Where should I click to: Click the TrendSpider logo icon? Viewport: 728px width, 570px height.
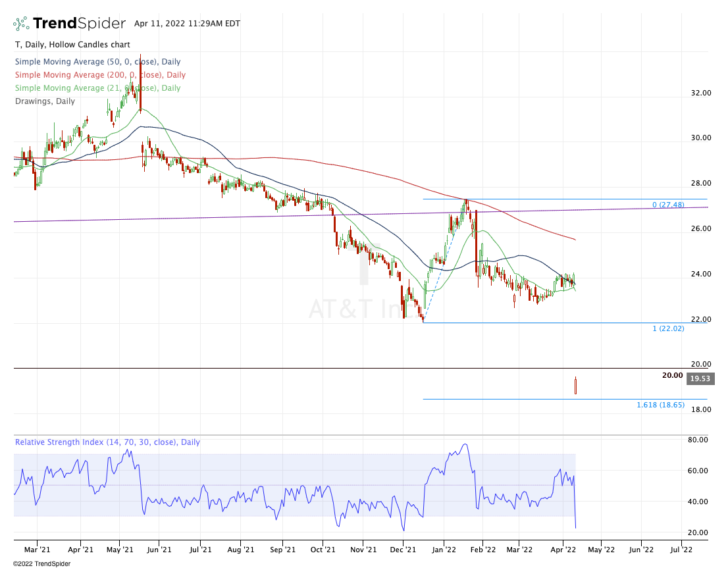(21, 24)
